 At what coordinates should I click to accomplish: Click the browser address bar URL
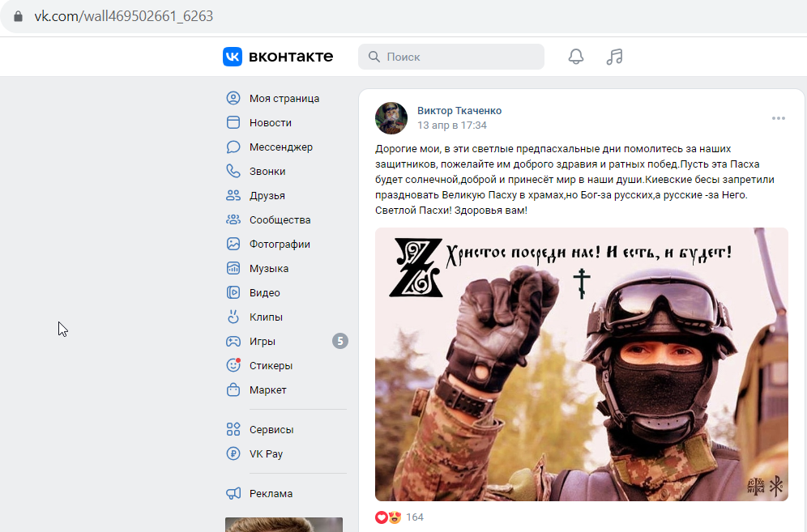coord(123,16)
